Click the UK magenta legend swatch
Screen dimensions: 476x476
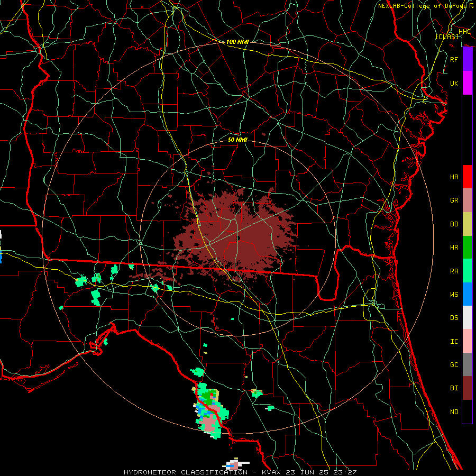coord(467,83)
